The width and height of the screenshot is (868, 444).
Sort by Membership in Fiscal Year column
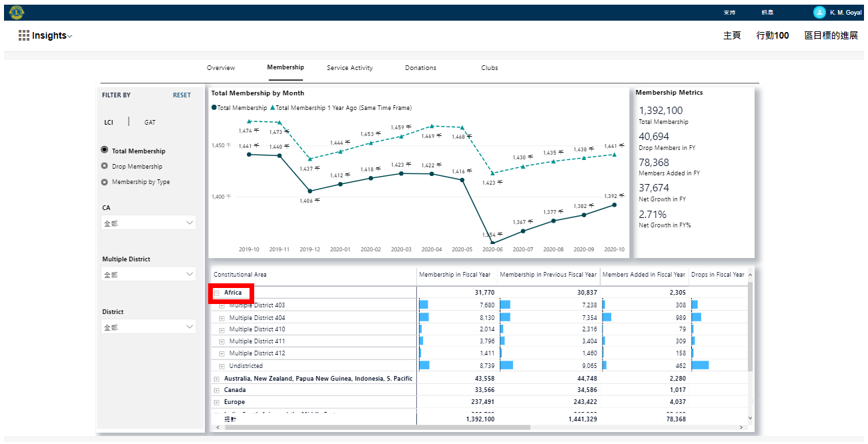coord(454,275)
